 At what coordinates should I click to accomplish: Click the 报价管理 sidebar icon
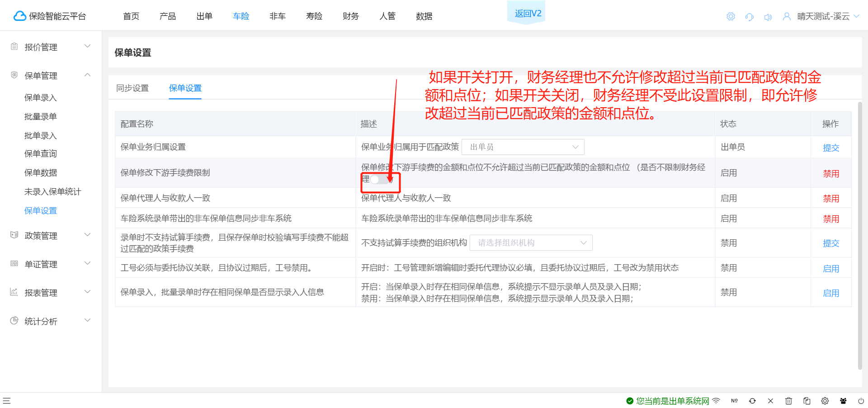click(14, 47)
